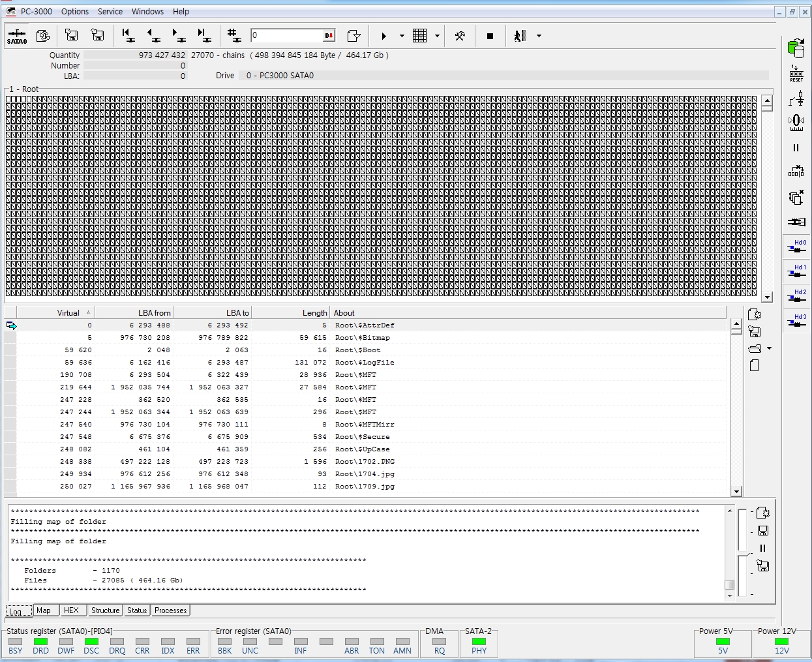
Task: Click the RESET counter icon in sidebar
Action: click(796, 73)
